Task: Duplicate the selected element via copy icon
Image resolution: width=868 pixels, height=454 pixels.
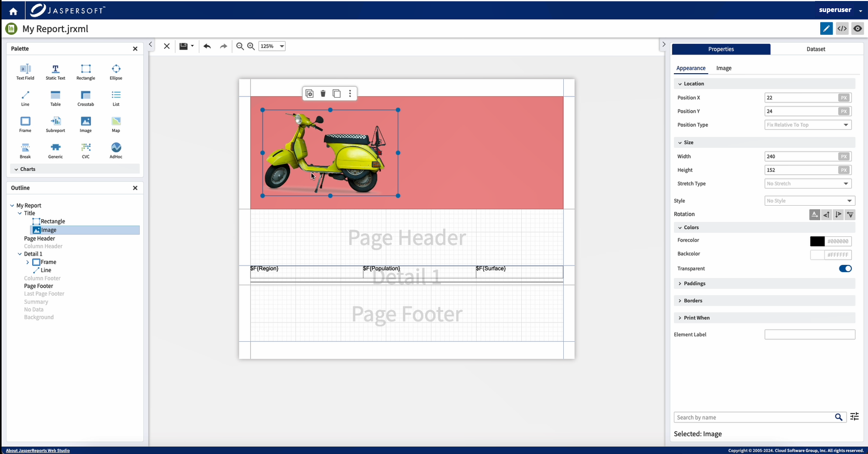Action: (336, 94)
